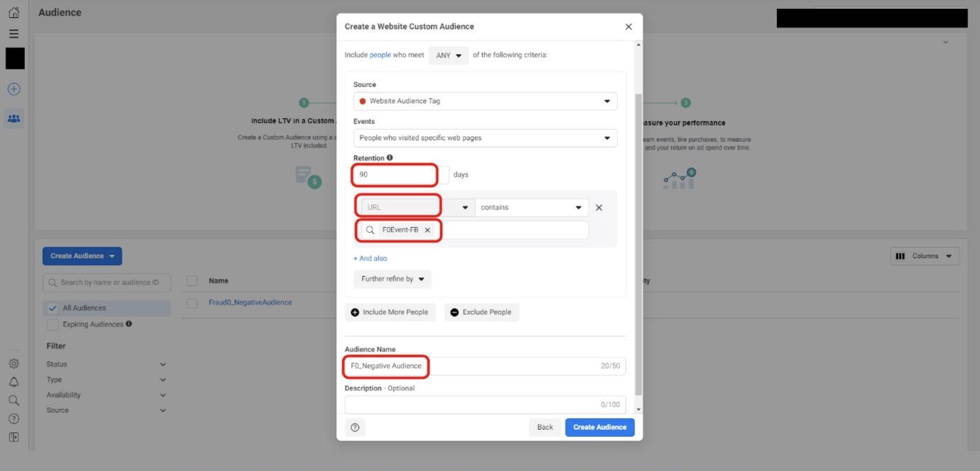This screenshot has height=471, width=980.
Task: Select the header checkbox above the Name column
Action: coord(191,280)
